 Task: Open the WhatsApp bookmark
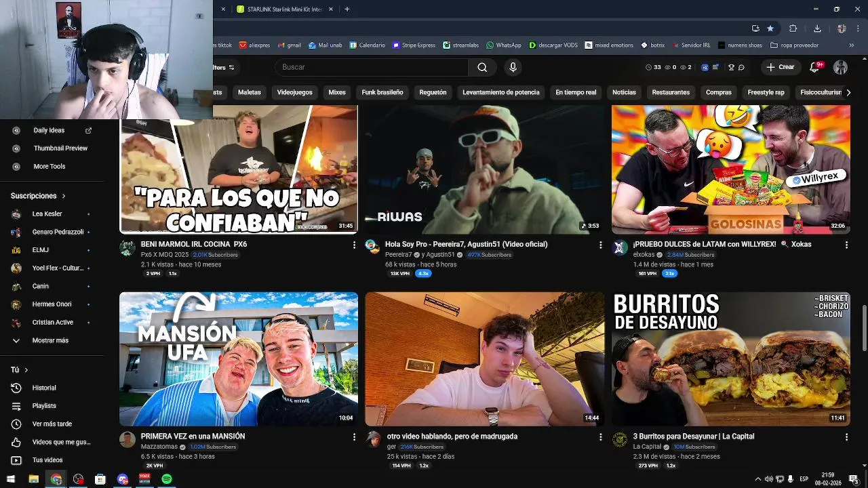pyautogui.click(x=504, y=45)
